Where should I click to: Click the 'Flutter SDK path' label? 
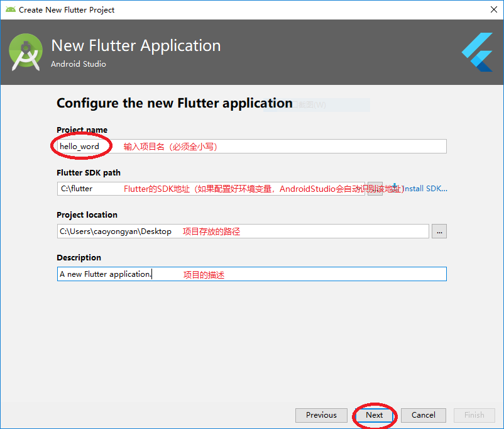tap(89, 173)
